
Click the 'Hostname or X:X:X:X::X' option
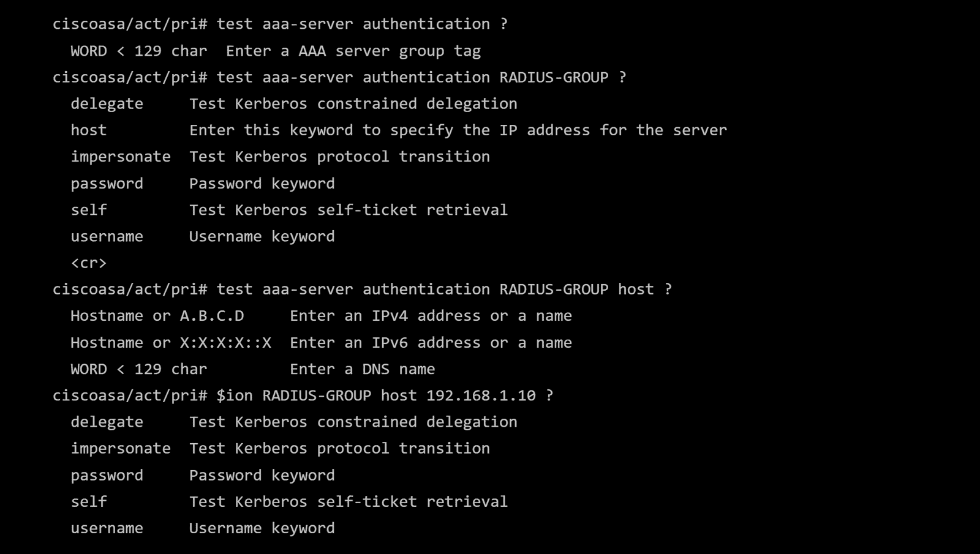point(170,343)
